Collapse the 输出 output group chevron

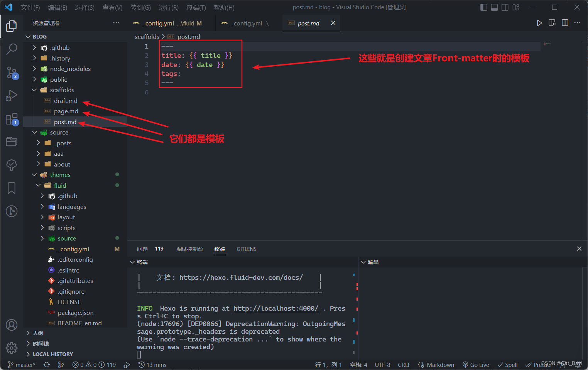click(x=363, y=262)
